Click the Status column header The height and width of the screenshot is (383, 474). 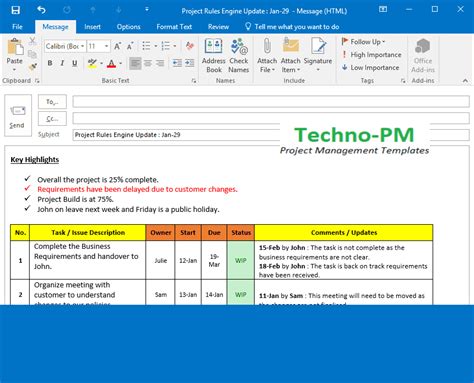241,233
